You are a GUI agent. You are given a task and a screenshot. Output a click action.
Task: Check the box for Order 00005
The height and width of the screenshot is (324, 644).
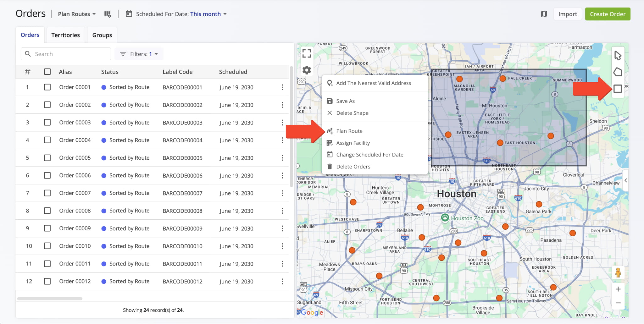coord(47,157)
